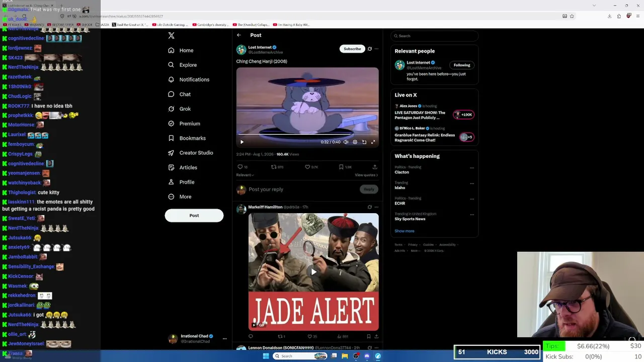The height and width of the screenshot is (362, 644).
Task: Expand the Relevant replies sort dropdown
Action: (x=245, y=175)
